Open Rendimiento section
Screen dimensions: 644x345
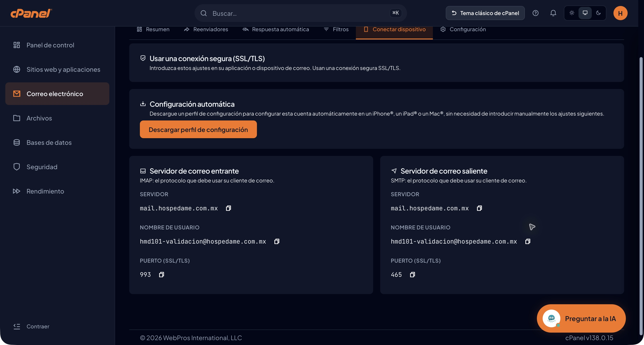(x=57, y=191)
